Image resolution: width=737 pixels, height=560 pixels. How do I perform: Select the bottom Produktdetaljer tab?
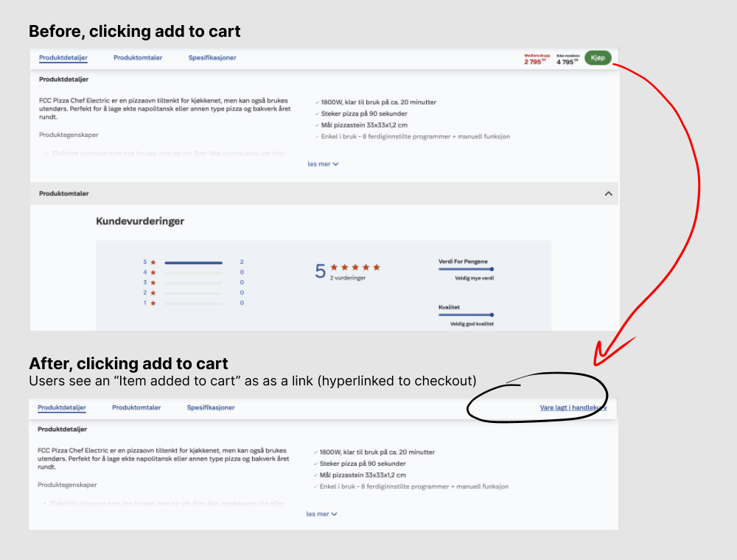[x=62, y=407]
